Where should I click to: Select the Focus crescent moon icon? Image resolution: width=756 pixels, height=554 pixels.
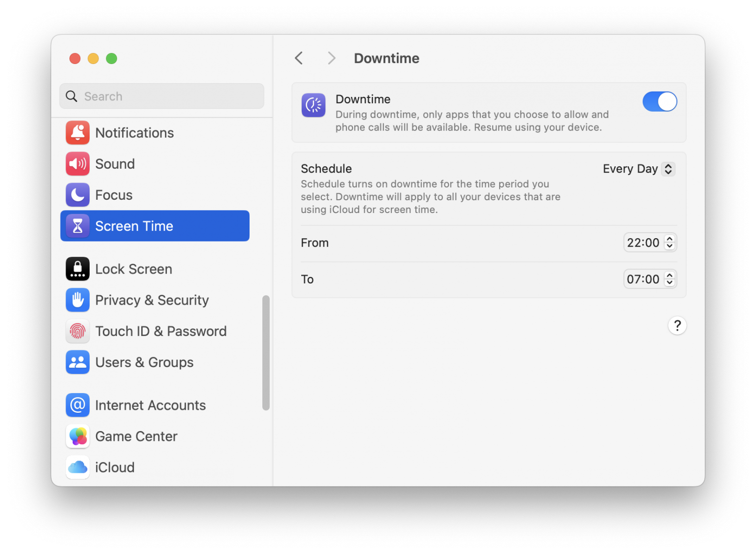[x=77, y=195]
